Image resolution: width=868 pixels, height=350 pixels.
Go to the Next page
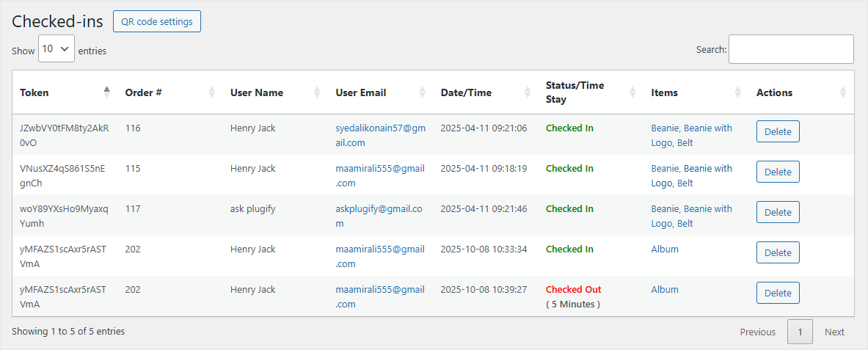(x=834, y=332)
